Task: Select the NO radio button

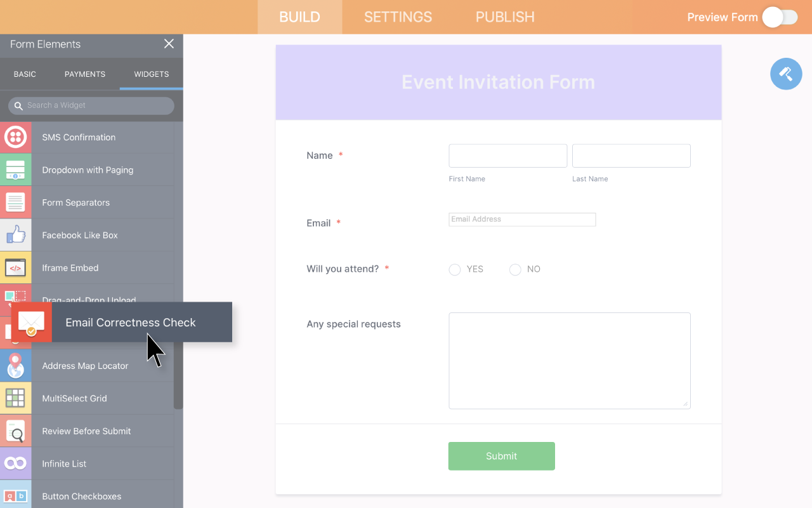Action: tap(515, 270)
